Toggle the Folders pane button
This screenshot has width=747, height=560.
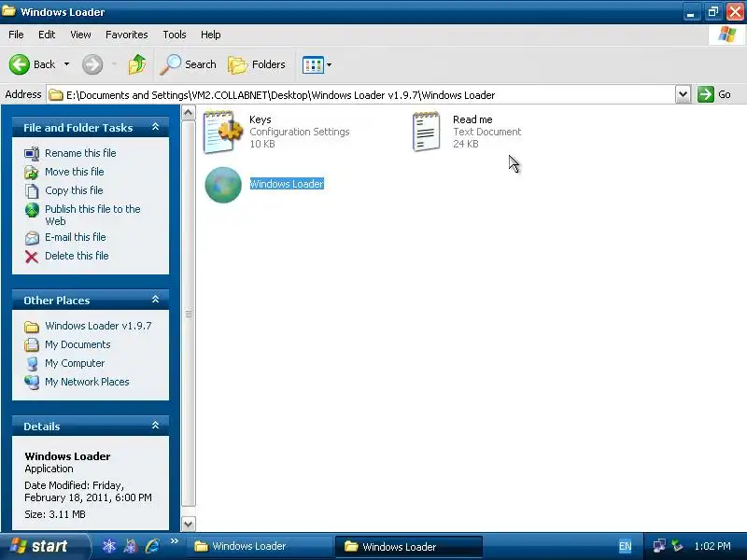click(x=257, y=64)
